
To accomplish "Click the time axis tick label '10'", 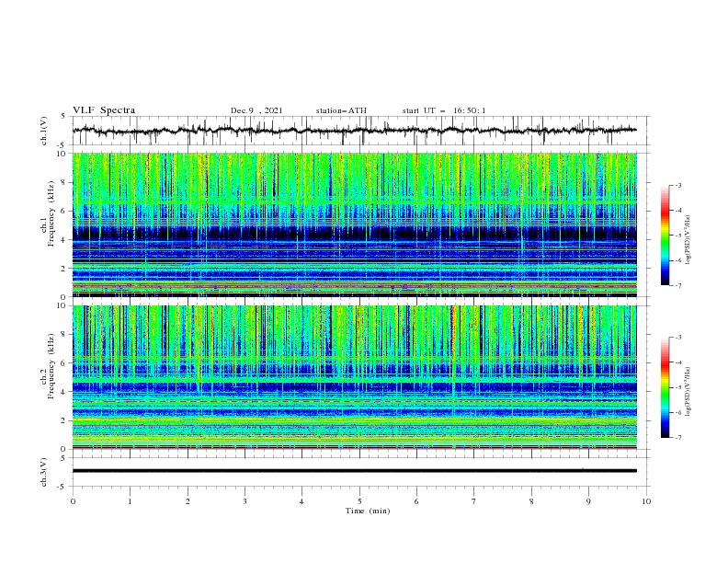I will click(646, 501).
